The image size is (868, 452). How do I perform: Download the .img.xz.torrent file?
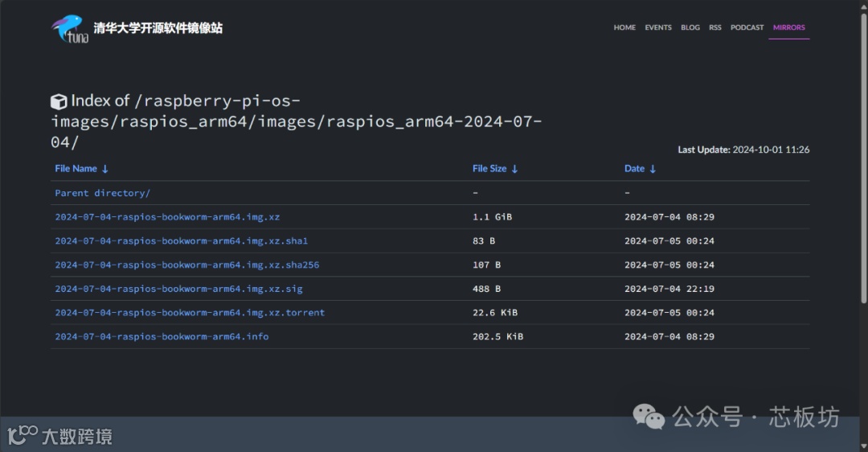(x=190, y=312)
